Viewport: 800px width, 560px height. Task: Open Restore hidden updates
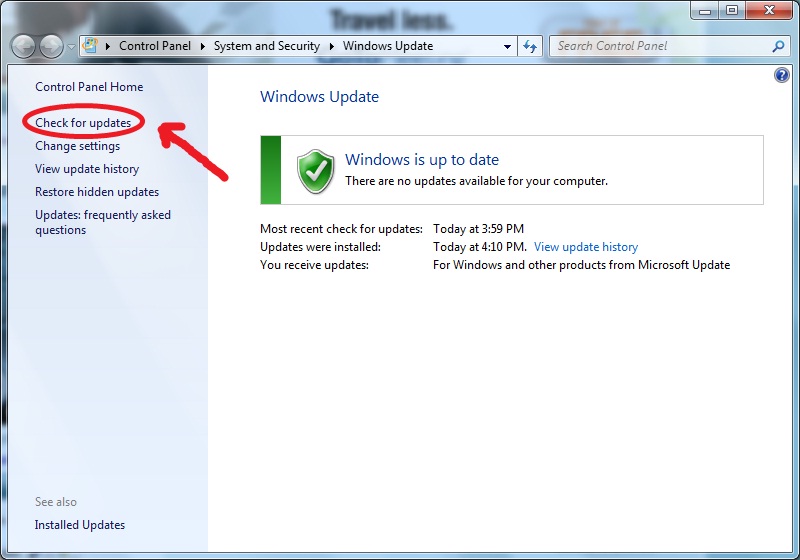click(97, 192)
